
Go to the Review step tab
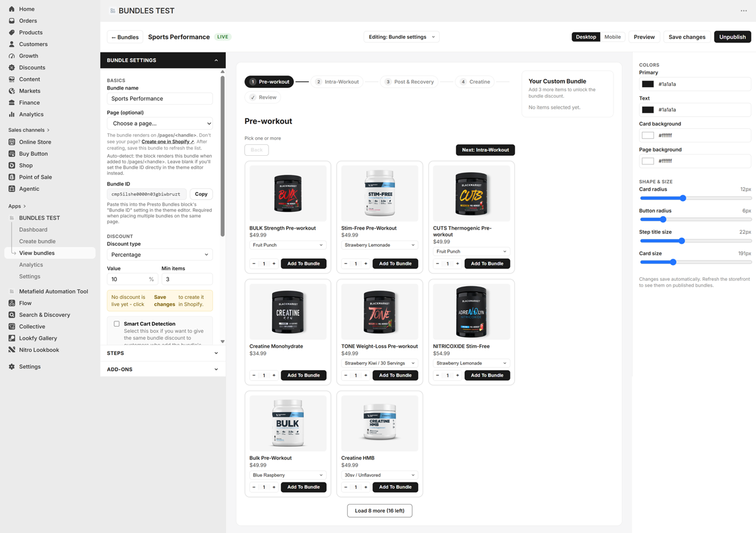[263, 97]
